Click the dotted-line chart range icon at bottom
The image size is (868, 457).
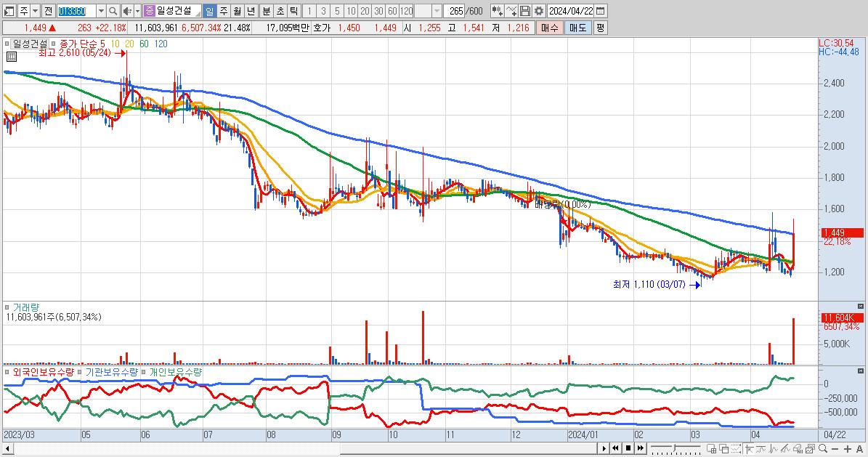pyautogui.click(x=737, y=448)
